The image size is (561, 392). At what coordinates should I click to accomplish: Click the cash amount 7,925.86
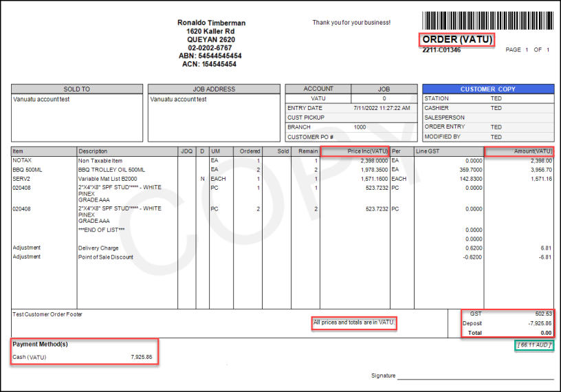[142, 358]
